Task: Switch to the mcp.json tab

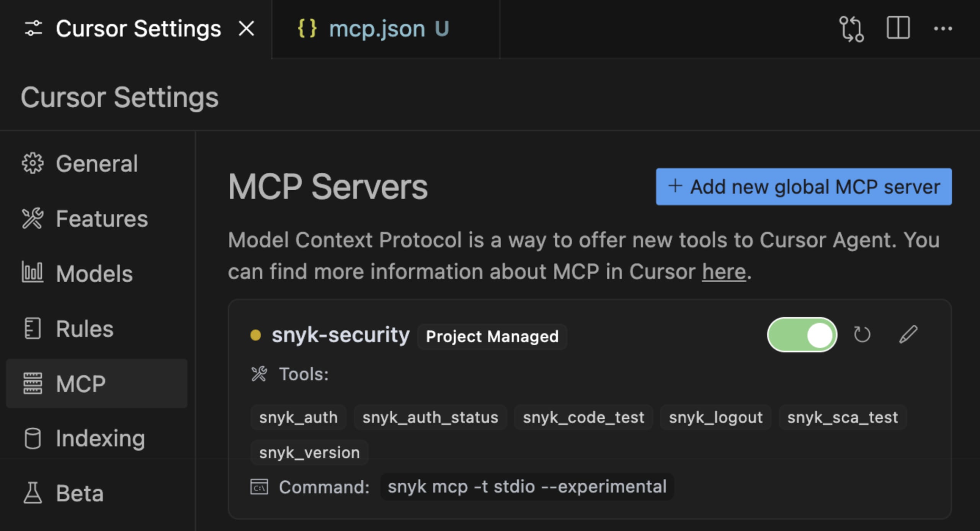Action: 386,29
